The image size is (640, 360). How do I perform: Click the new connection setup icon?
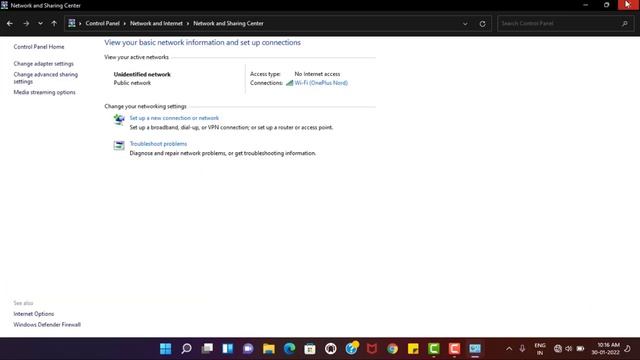click(x=119, y=120)
